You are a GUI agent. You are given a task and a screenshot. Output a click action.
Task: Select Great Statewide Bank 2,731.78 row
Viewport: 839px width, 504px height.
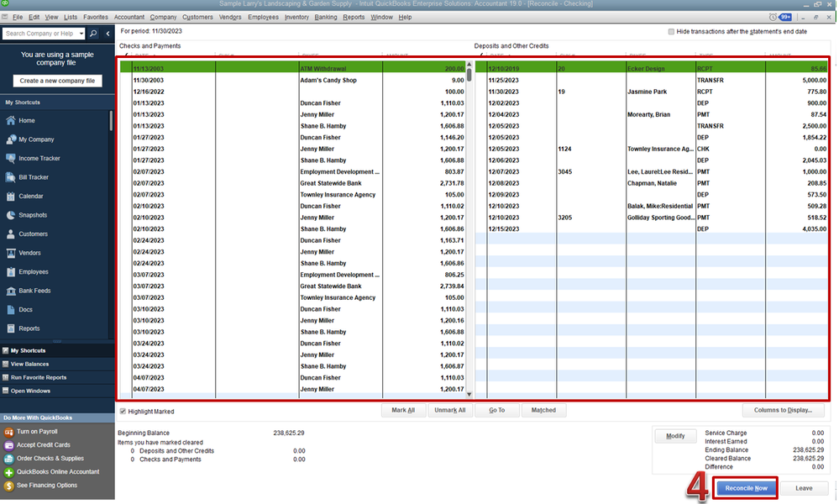point(293,183)
